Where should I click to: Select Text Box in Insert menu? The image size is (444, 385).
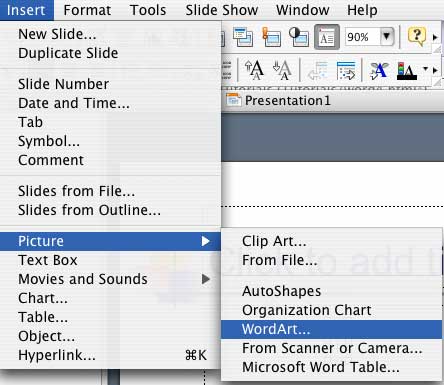(110, 260)
